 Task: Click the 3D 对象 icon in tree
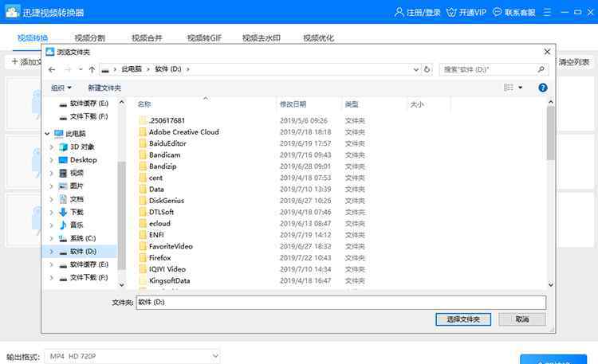click(63, 147)
